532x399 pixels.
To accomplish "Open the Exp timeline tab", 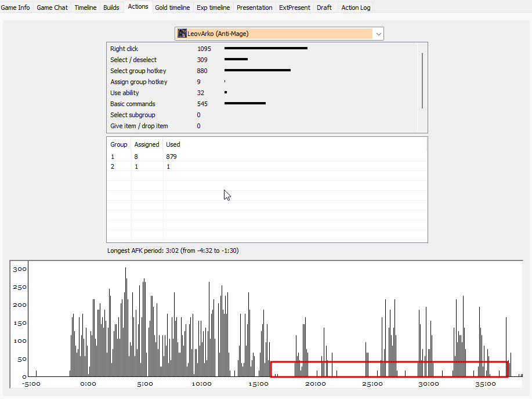I will pyautogui.click(x=213, y=8).
